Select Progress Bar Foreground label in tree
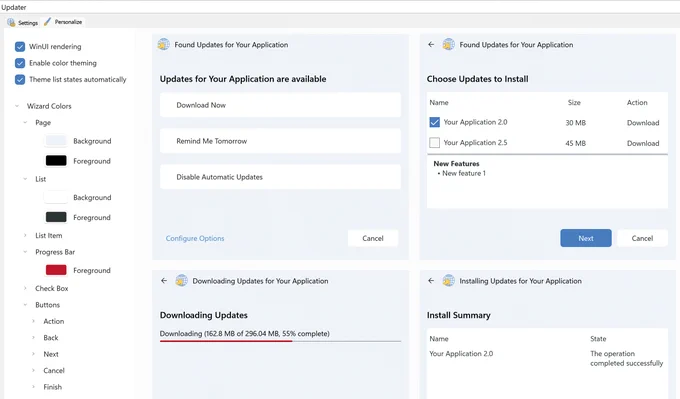680x399 pixels. [x=92, y=270]
